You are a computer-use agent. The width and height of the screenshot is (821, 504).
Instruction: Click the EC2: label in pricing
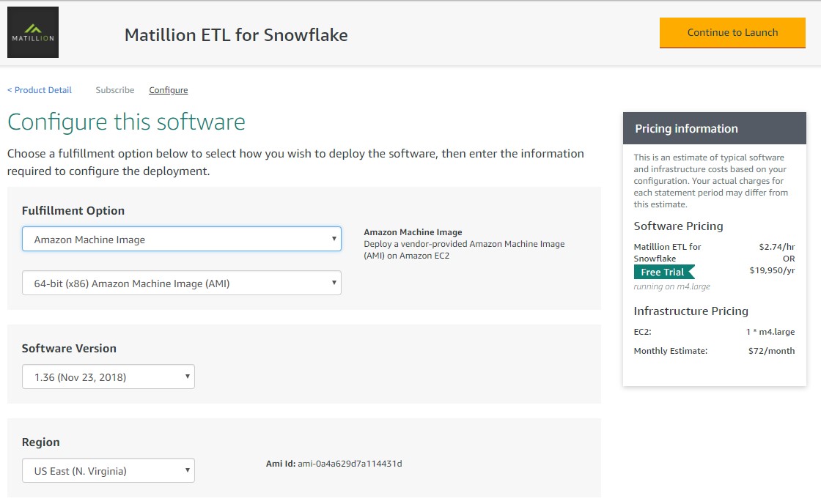pos(642,332)
